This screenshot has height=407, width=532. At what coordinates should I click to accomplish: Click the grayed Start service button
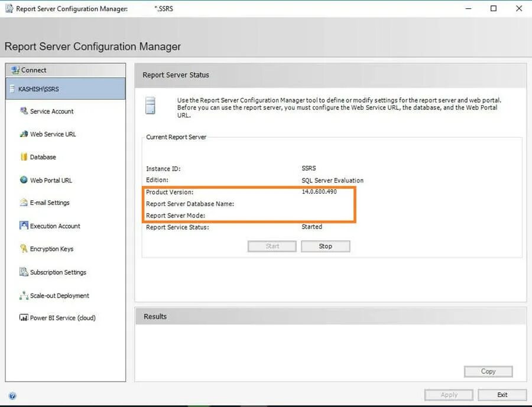[272, 246]
